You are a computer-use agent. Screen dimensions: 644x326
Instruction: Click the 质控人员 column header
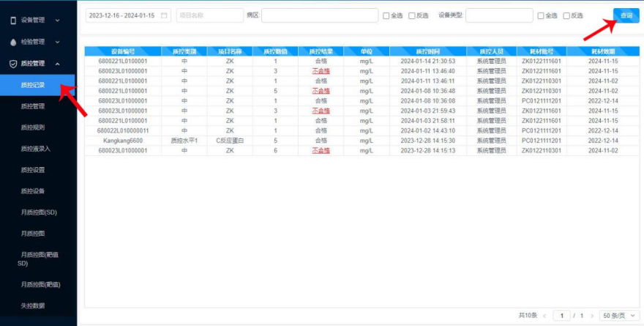click(492, 51)
